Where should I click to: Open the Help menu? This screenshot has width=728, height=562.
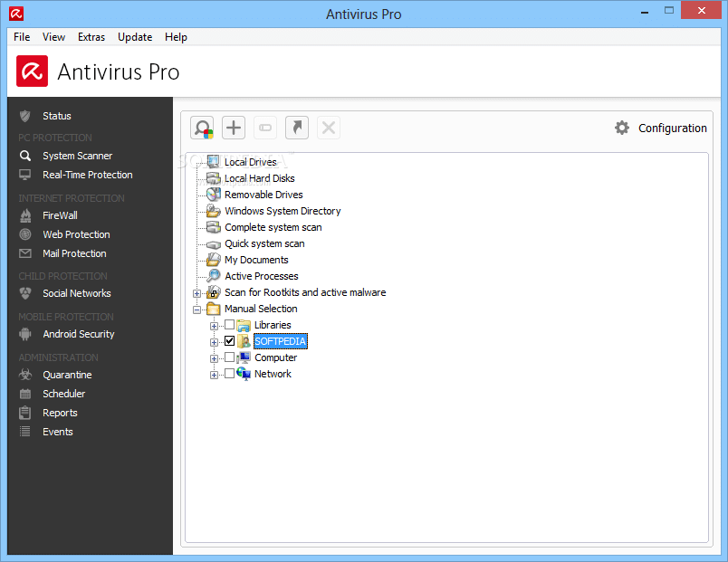176,37
